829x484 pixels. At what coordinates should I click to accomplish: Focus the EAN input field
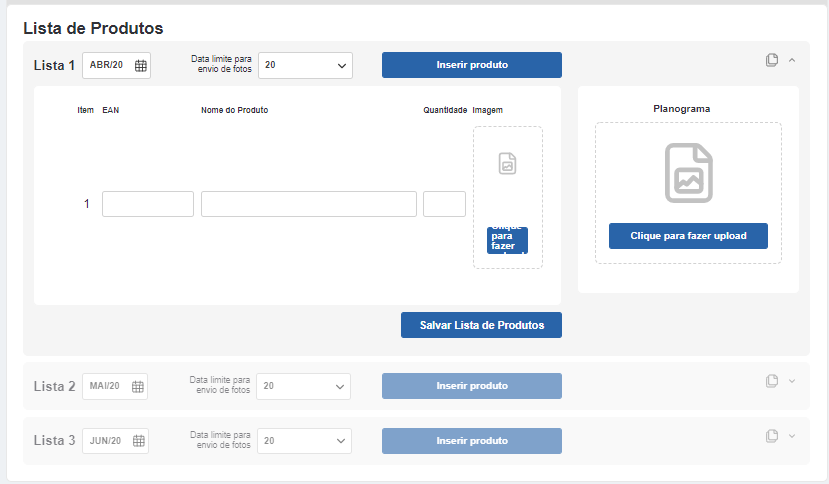[148, 204]
